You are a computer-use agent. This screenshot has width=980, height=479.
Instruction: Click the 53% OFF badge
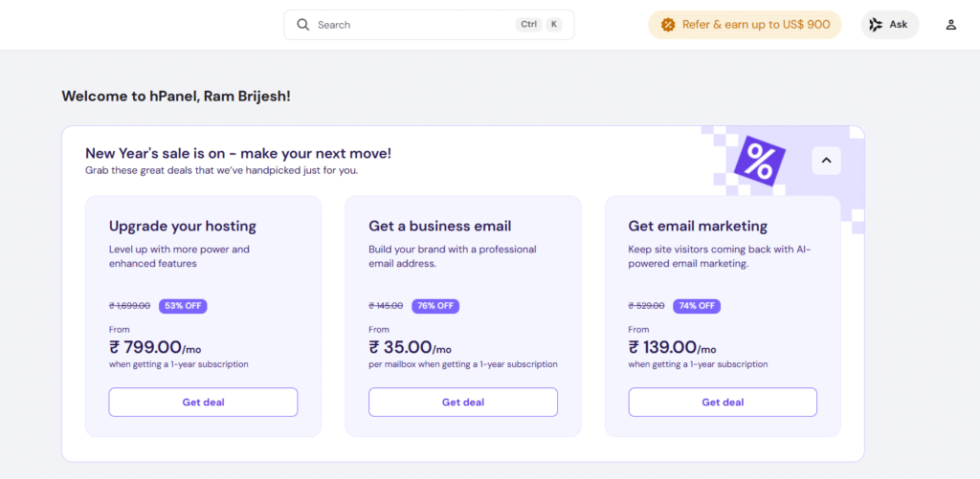pos(183,306)
